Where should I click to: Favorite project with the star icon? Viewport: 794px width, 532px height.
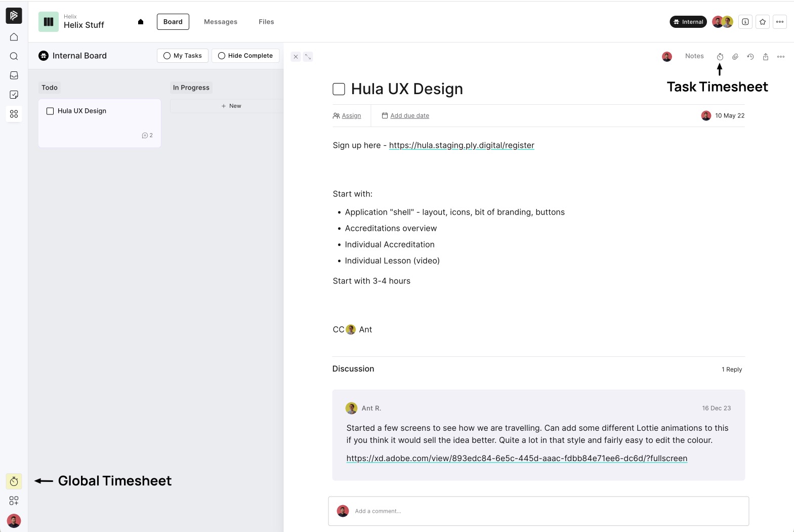(x=763, y=22)
